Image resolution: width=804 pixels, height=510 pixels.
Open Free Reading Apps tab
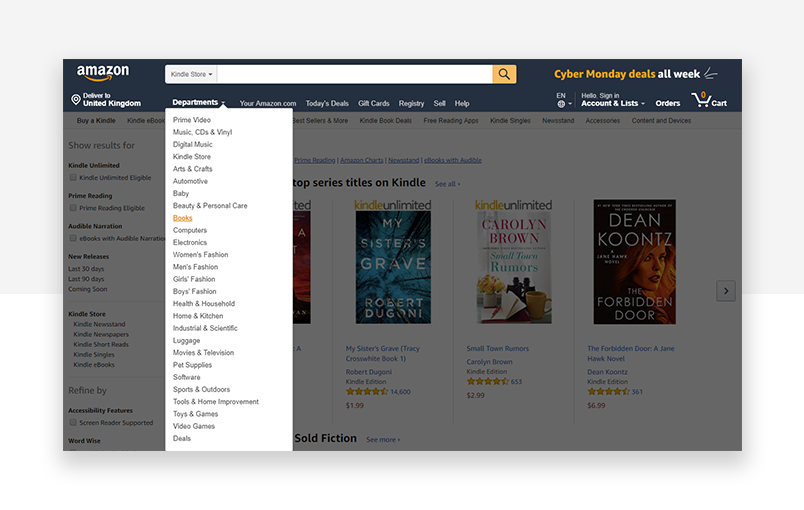pyautogui.click(x=451, y=120)
